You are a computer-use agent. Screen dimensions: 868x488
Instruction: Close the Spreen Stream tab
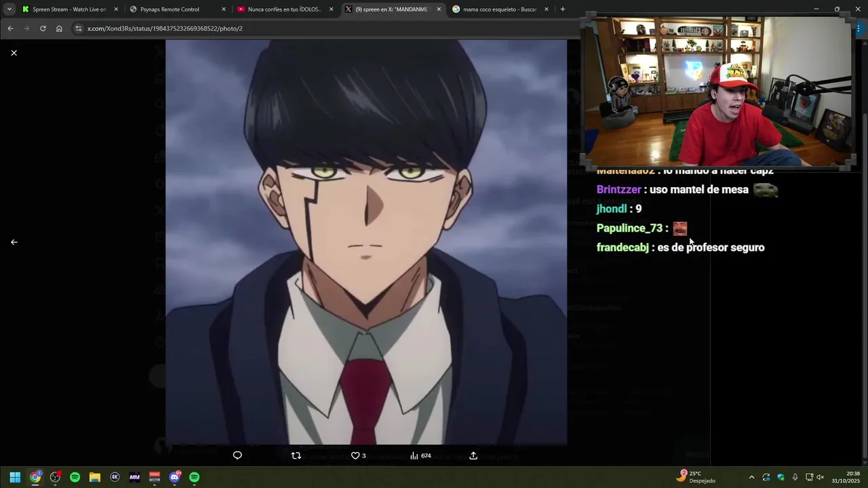pos(116,9)
